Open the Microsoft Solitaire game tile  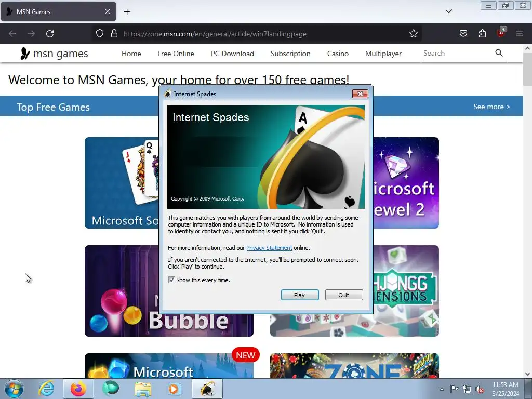tap(122, 183)
